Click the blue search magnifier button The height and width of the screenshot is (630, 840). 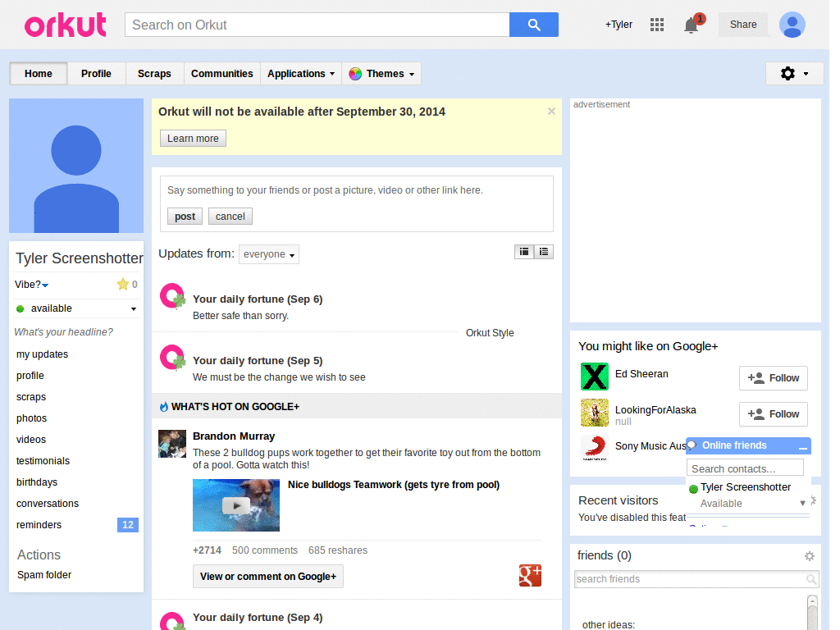coord(533,25)
